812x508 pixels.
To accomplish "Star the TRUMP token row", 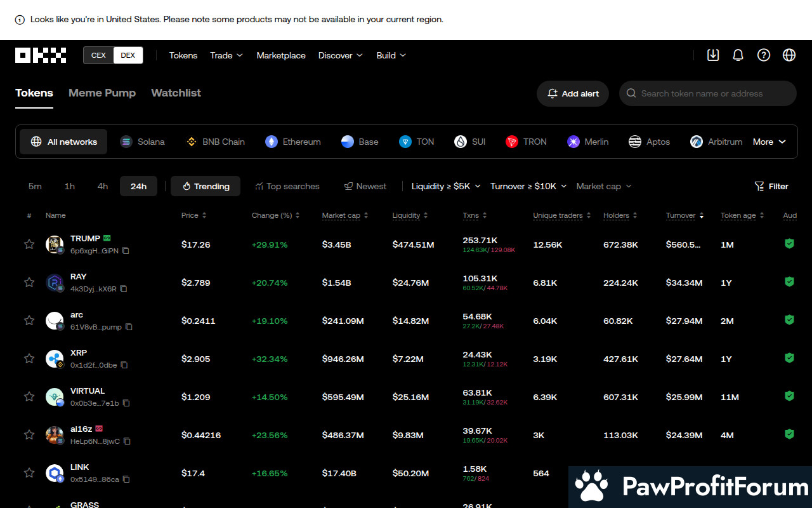I will [29, 244].
